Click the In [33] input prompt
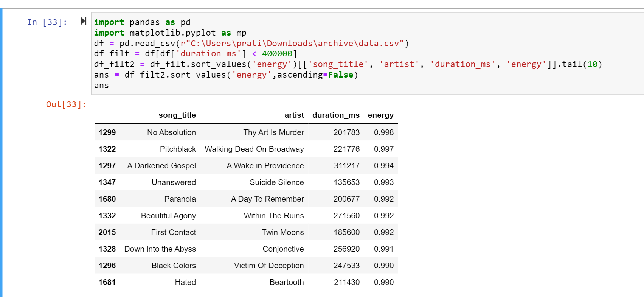The height and width of the screenshot is (297, 644). [x=47, y=22]
